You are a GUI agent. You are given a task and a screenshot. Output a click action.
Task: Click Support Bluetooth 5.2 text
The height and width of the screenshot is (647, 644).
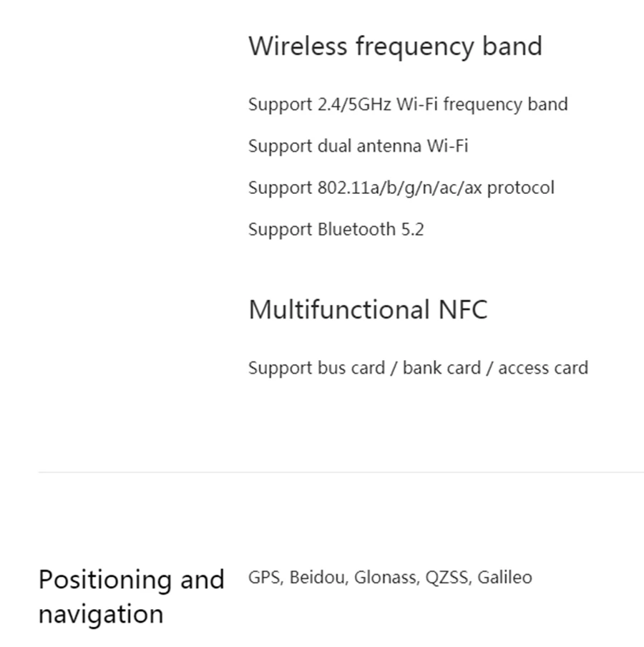pyautogui.click(x=336, y=230)
